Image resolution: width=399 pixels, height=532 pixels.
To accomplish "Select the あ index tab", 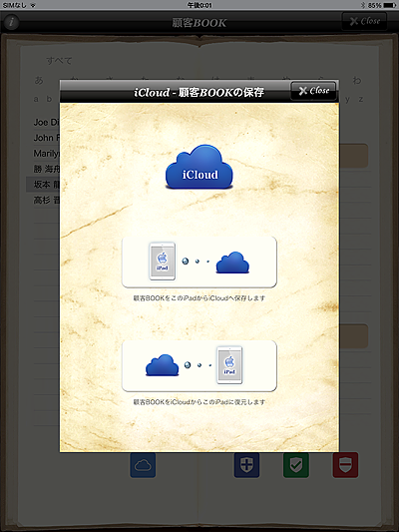I will [39, 81].
